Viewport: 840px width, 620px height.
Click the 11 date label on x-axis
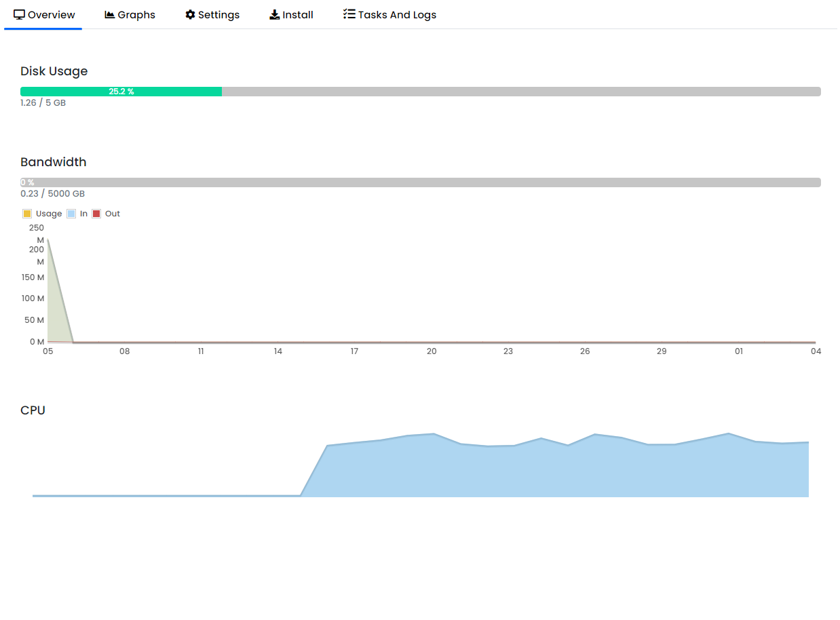click(x=201, y=351)
